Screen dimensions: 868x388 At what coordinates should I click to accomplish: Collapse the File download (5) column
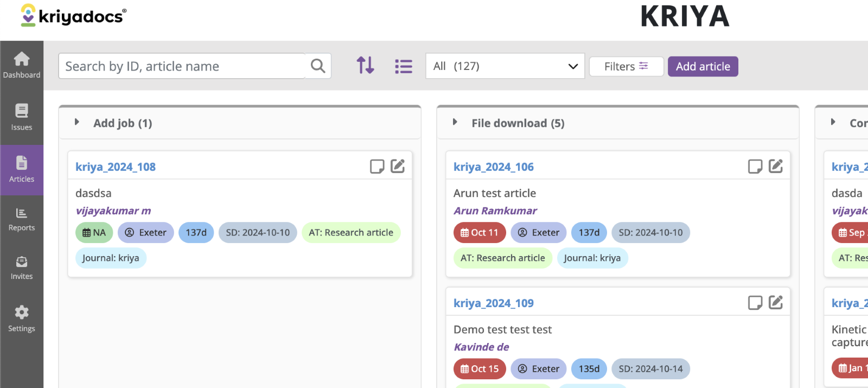[455, 123]
